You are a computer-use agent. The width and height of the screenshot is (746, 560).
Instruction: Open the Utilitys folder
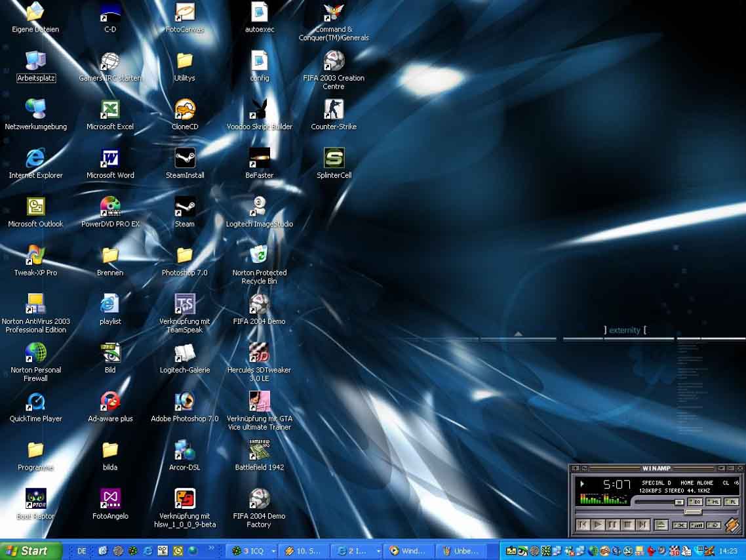click(x=185, y=66)
